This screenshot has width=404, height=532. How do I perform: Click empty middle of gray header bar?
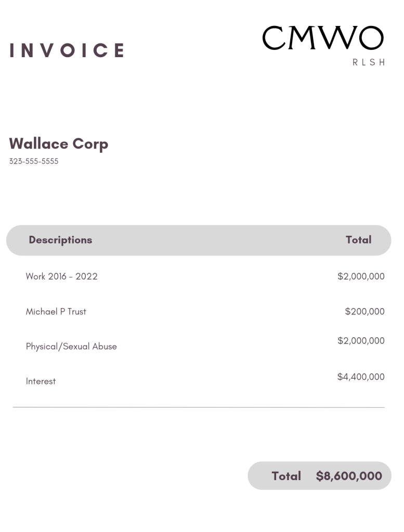click(208, 240)
